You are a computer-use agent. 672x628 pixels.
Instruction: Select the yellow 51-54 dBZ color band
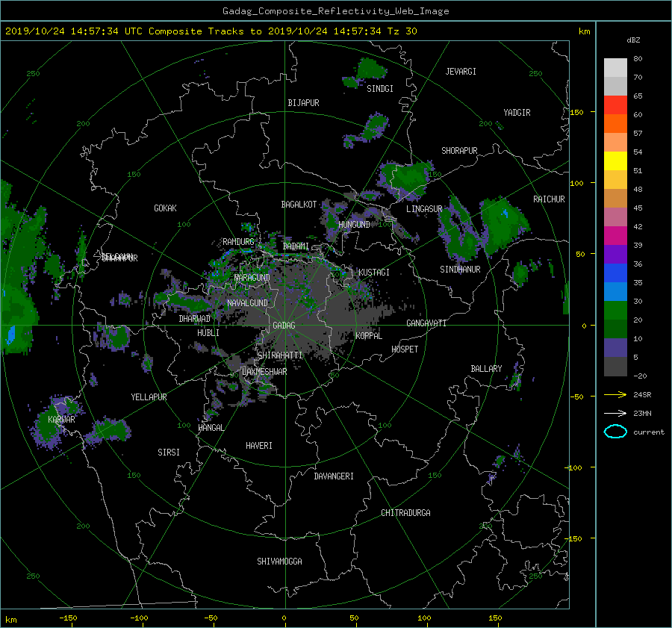click(x=615, y=161)
